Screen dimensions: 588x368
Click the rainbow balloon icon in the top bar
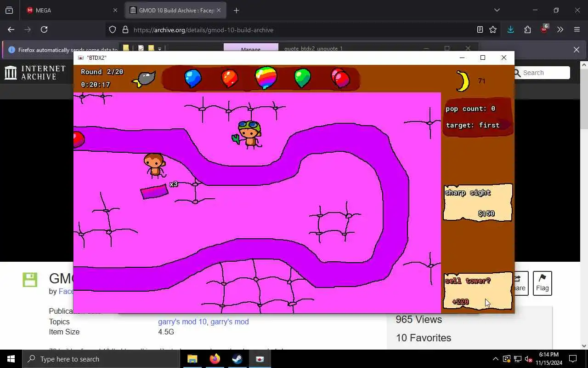click(266, 77)
